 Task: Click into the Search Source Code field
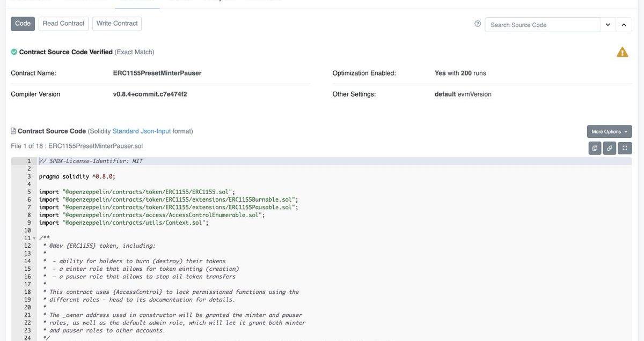coord(542,25)
